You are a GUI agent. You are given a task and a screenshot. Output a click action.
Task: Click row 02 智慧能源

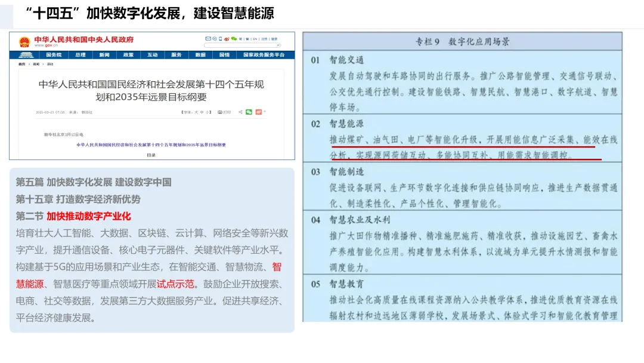pyautogui.click(x=463, y=138)
